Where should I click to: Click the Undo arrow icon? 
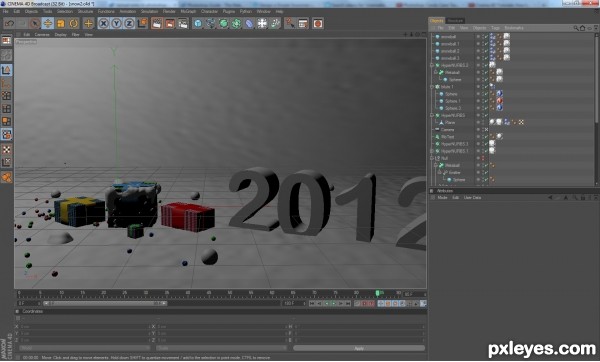9,24
